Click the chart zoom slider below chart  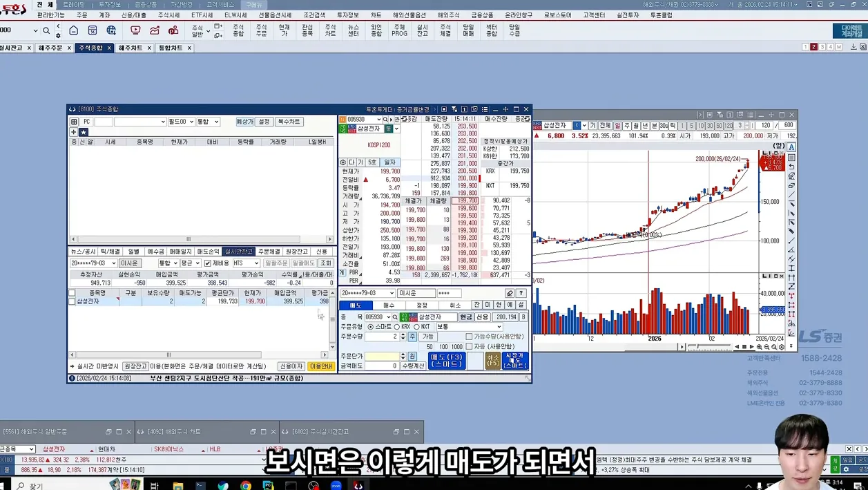(x=708, y=347)
